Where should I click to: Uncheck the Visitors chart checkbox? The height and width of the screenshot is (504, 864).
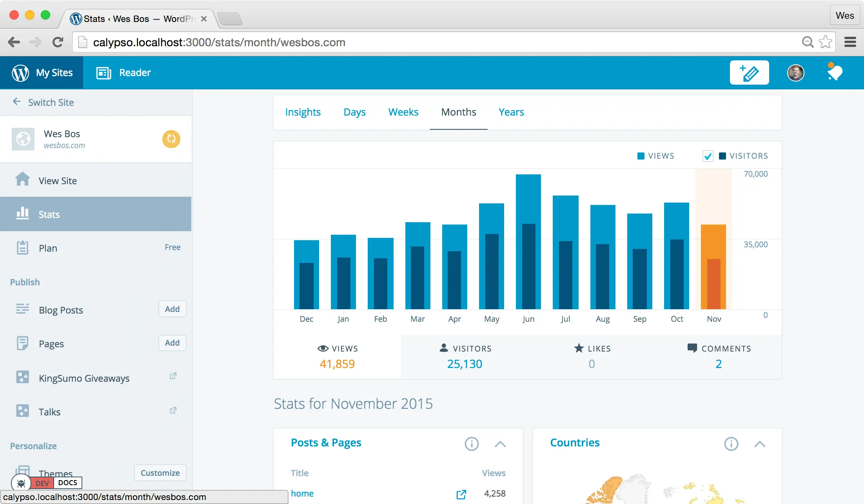tap(708, 156)
